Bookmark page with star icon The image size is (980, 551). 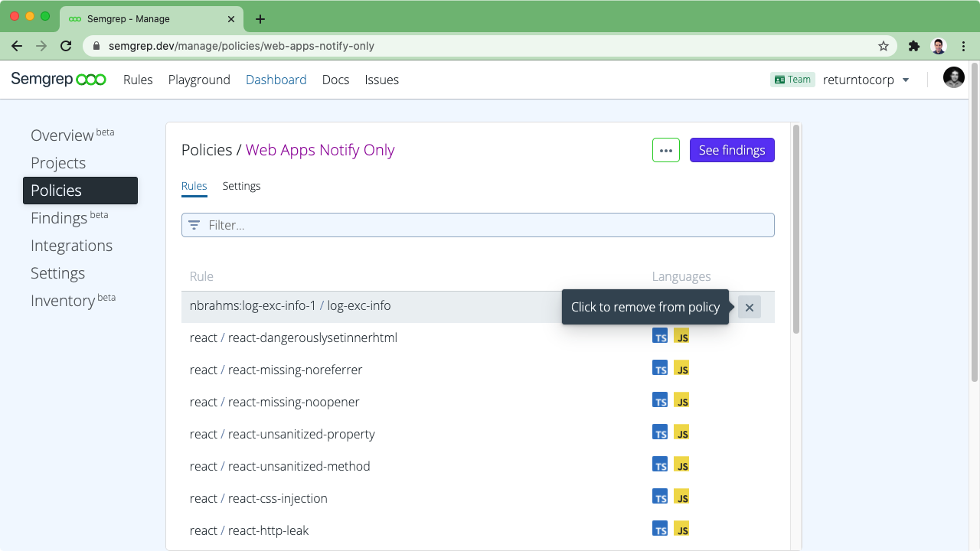884,46
